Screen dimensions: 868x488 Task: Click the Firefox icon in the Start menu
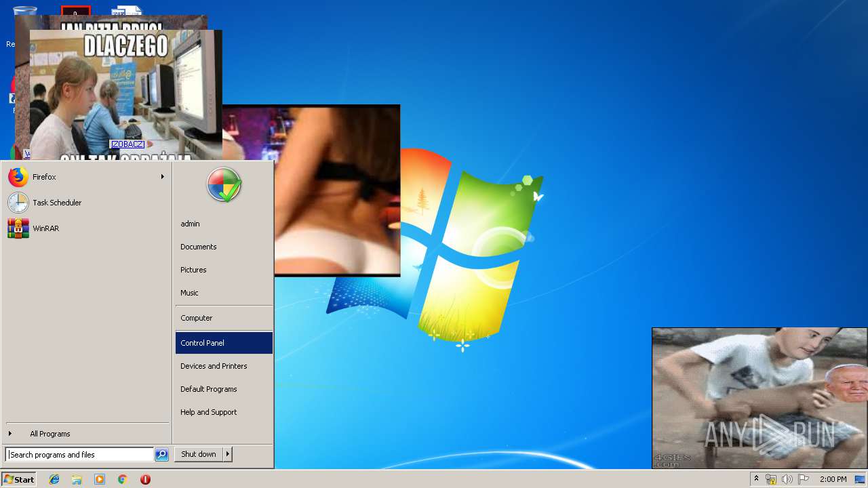coord(18,177)
